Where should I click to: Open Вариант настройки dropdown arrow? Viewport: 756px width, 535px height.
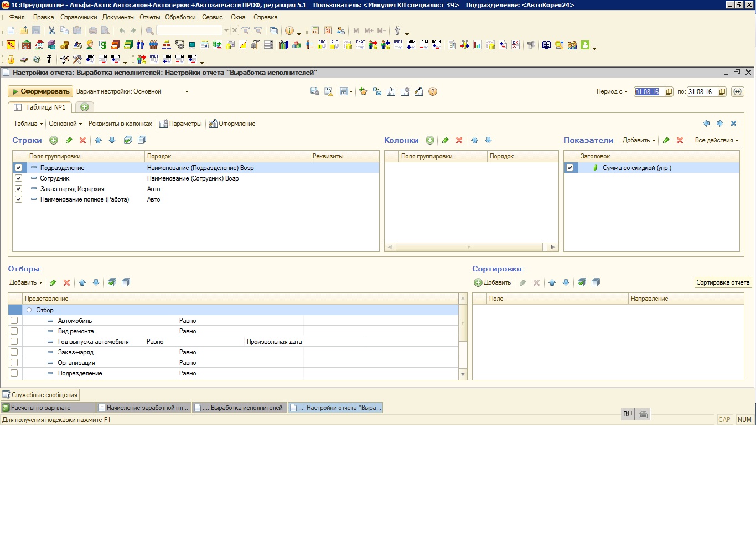point(187,92)
